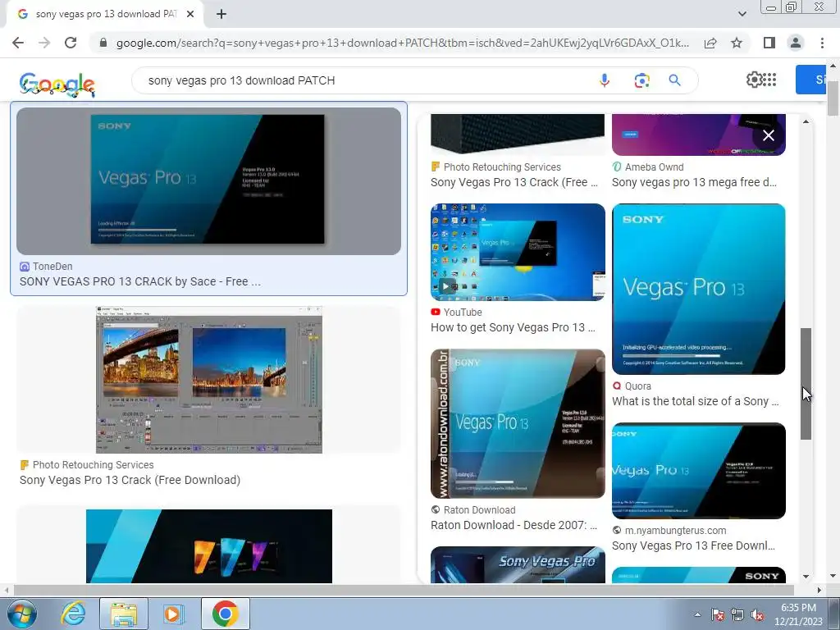Open the Vegas boxes thumbnail in results
840x630 pixels.
tap(209, 546)
